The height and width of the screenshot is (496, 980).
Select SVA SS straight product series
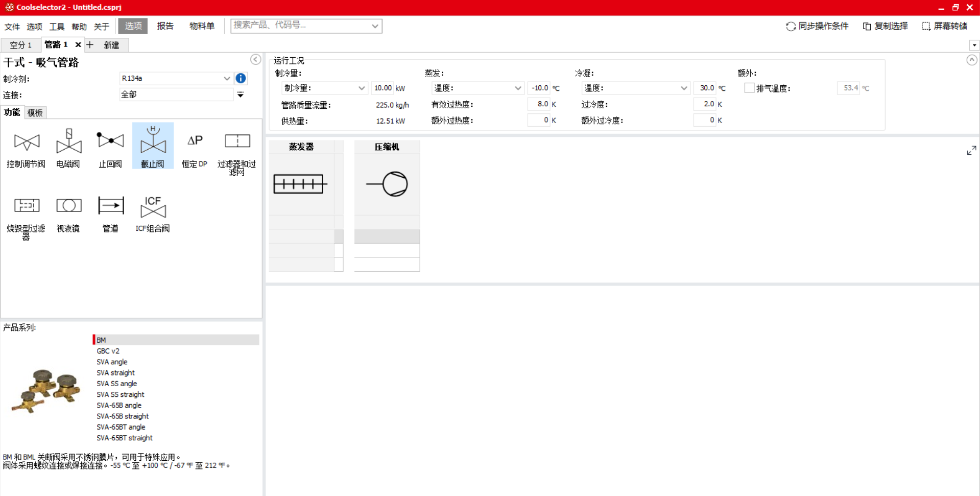coord(176,394)
